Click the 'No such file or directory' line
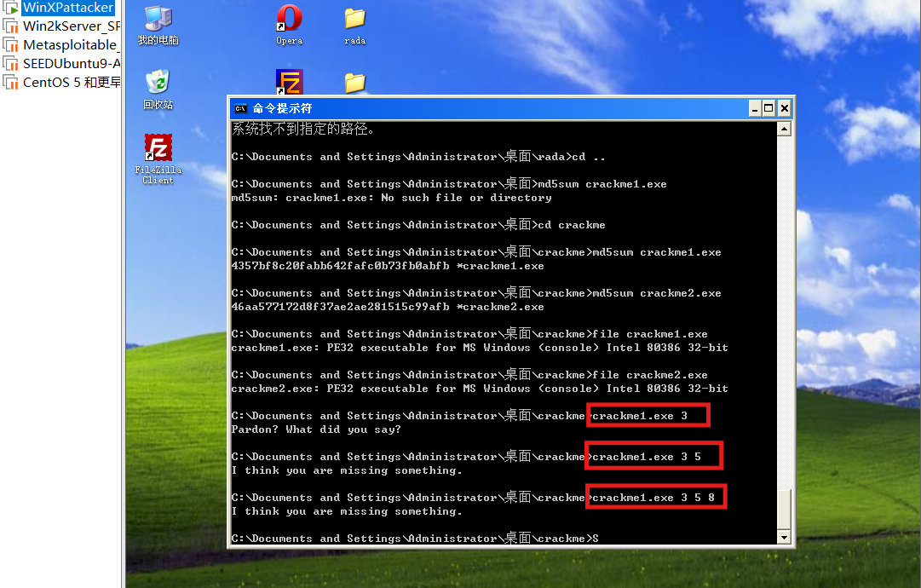The image size is (921, 588). tap(391, 198)
